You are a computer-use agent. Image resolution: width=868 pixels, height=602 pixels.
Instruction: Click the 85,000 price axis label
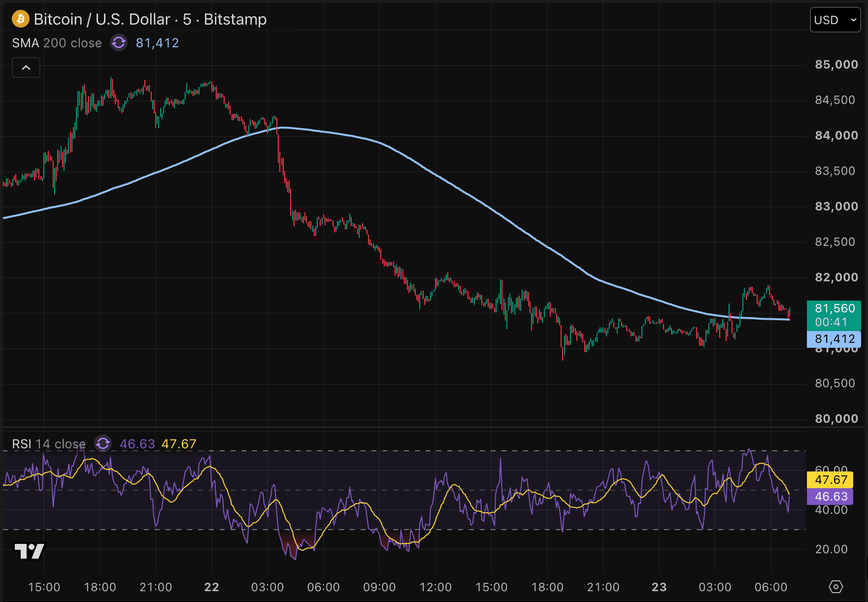[836, 65]
